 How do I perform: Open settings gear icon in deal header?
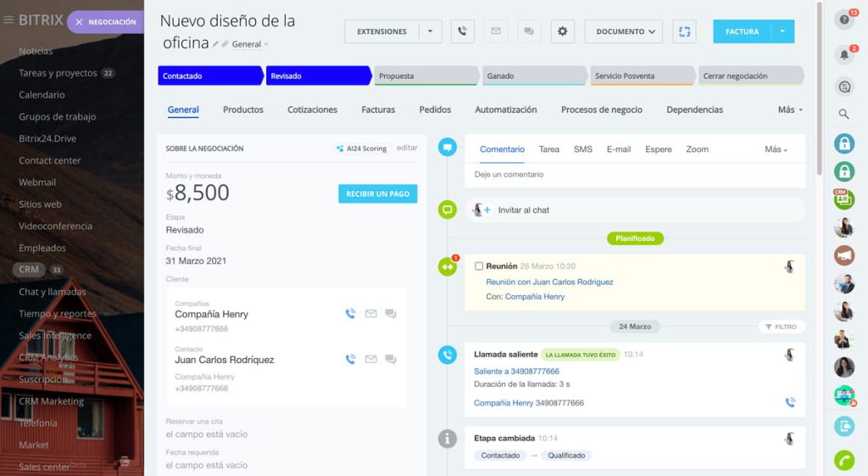(562, 31)
